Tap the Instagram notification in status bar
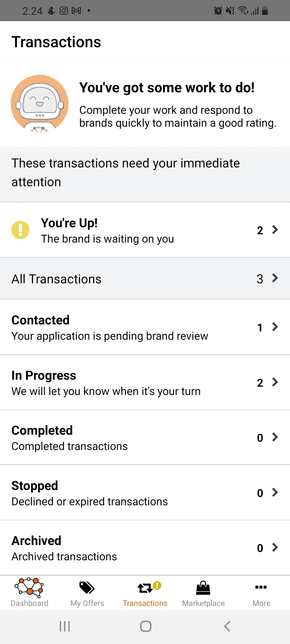 click(x=64, y=11)
